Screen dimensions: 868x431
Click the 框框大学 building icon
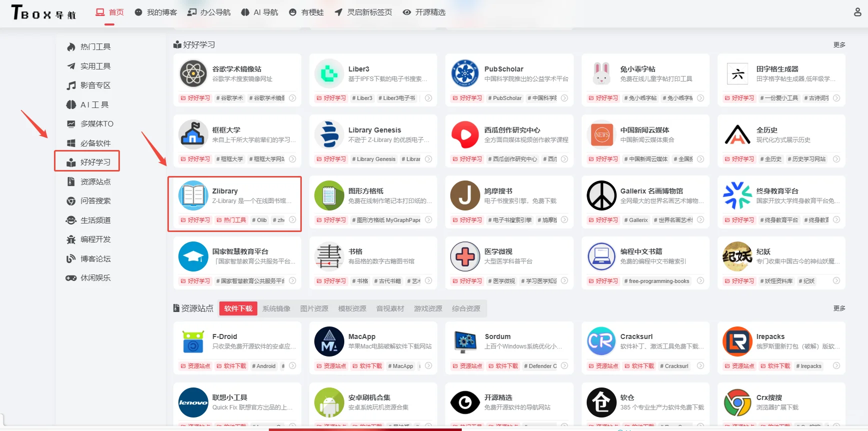(x=193, y=134)
